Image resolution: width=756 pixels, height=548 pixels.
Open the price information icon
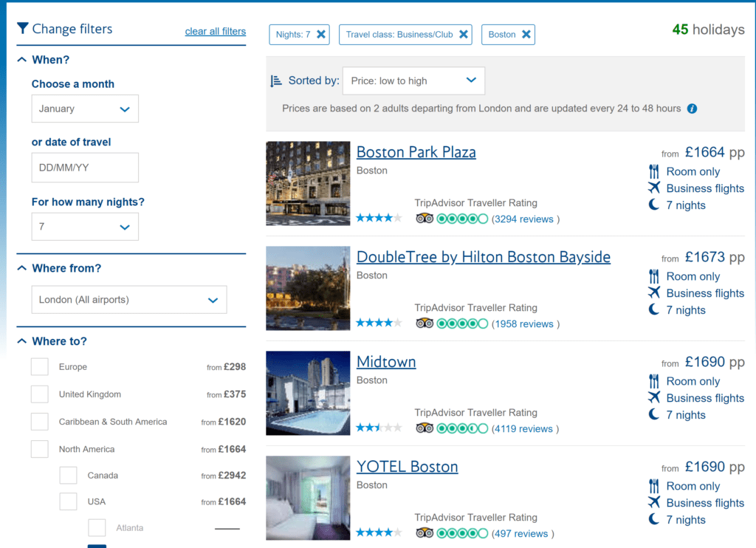[692, 109]
